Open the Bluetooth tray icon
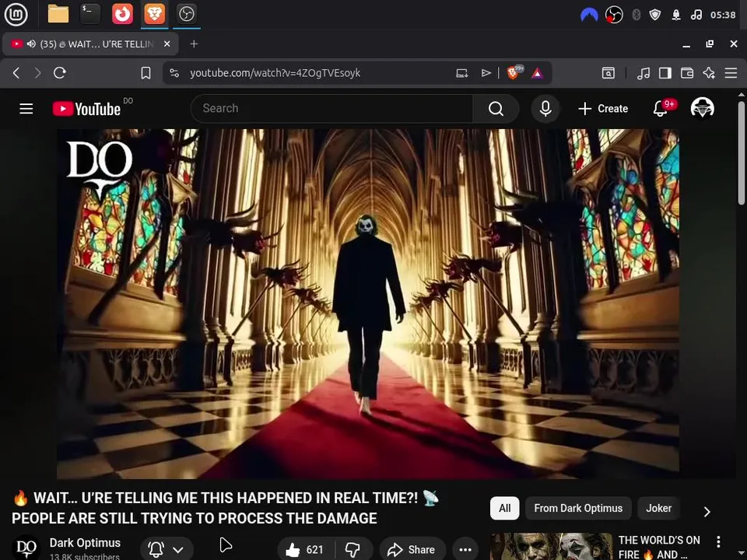747x560 pixels. pos(636,15)
